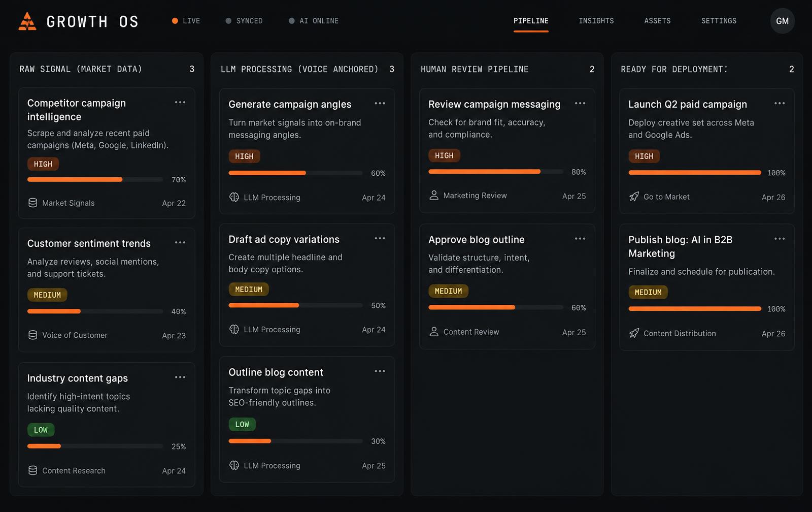Viewport: 812px width, 512px height.
Task: Click the database icon beside Market Signals
Action: (33, 203)
